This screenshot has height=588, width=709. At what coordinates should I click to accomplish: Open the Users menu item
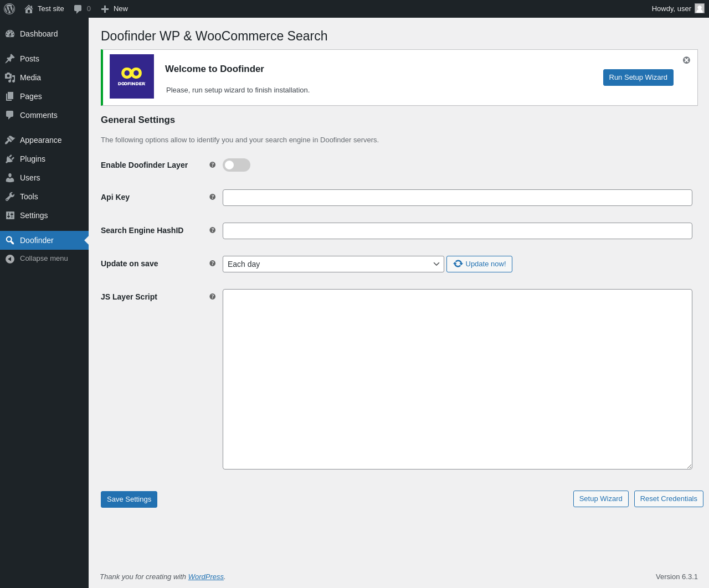point(44,178)
